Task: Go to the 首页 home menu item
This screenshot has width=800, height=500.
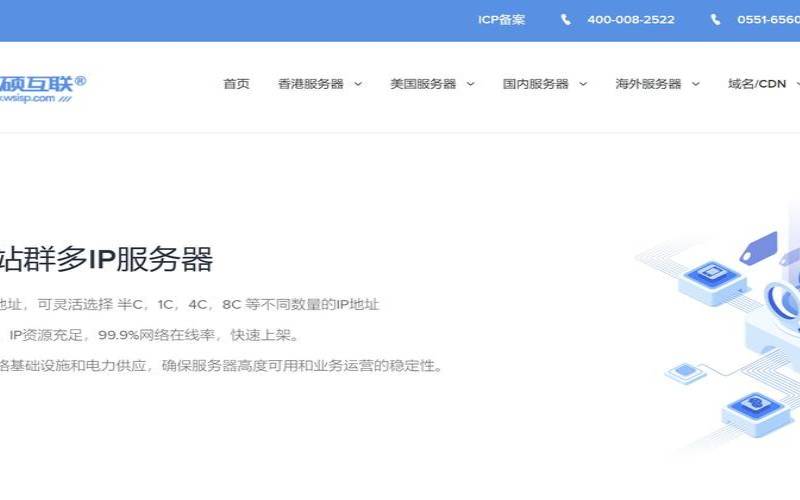Action: 236,84
